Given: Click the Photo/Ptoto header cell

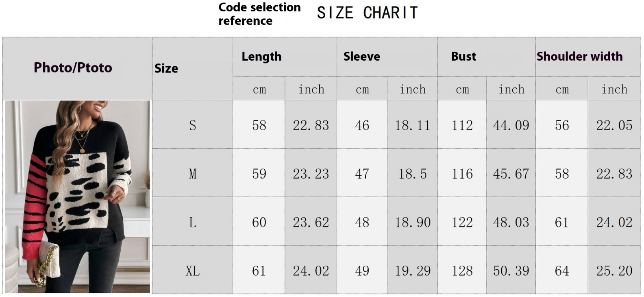Looking at the screenshot, I should 73,68.
